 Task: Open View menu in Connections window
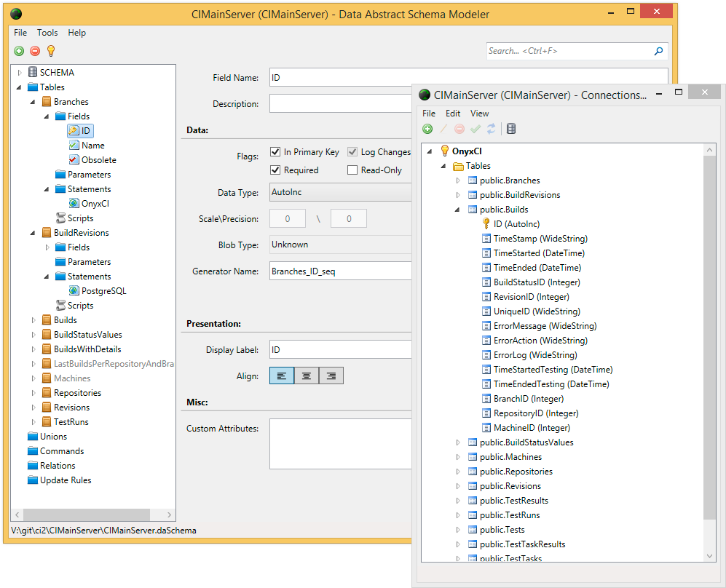[480, 114]
